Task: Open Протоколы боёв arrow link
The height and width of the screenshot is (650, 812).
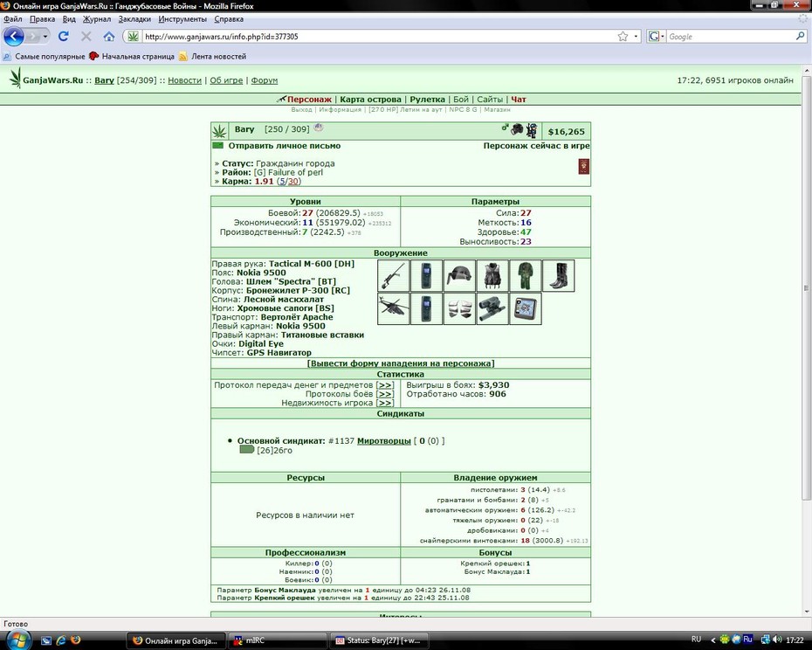Action: (x=385, y=394)
